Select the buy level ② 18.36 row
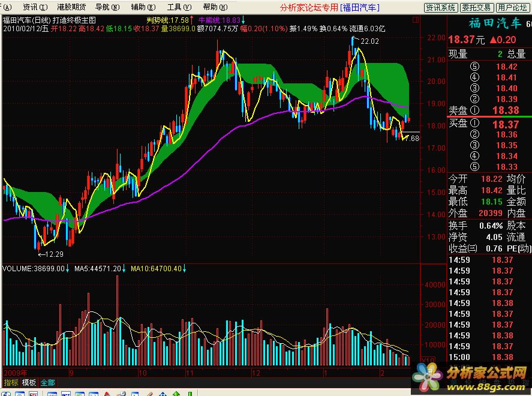The height and width of the screenshot is (396, 532). (x=489, y=134)
